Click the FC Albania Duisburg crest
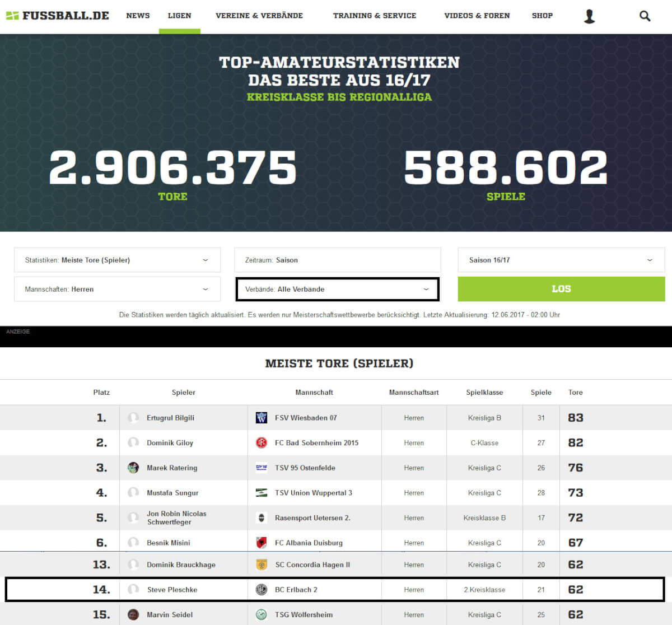Screen dimensions: 672x625 coord(262,543)
